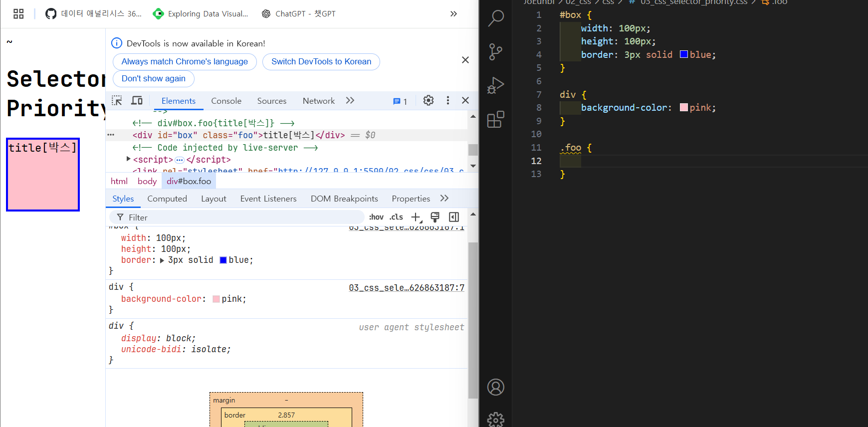Click the display block declaration

pyautogui.click(x=158, y=338)
